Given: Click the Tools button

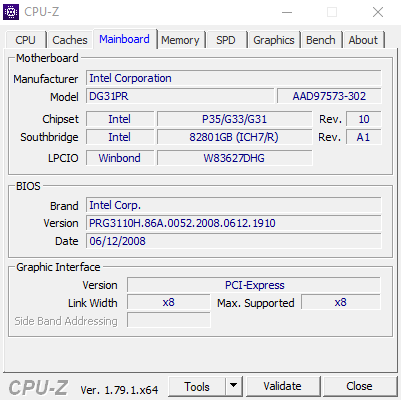Looking at the screenshot, I should [x=197, y=387].
